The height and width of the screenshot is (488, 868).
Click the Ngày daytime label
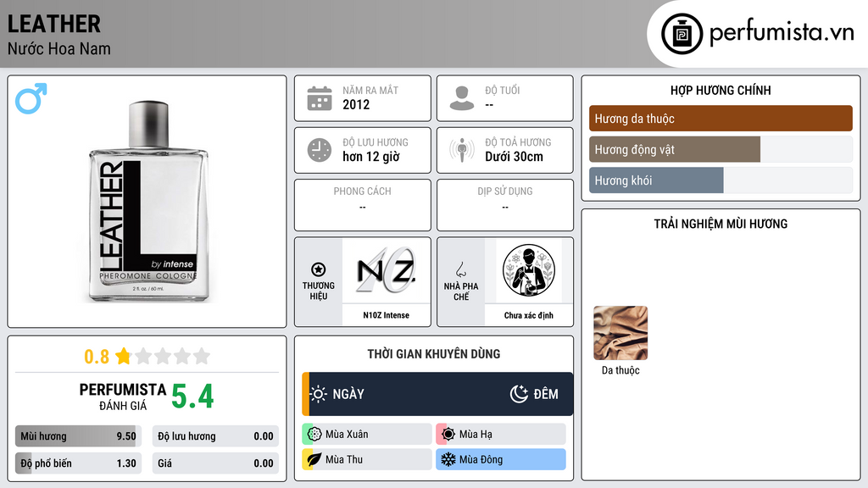click(x=348, y=394)
